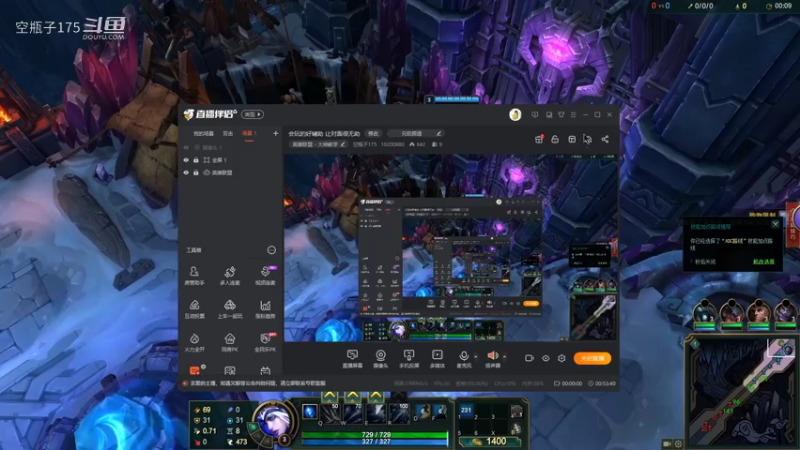The image size is (800, 450).
Task: Add a new scene with the plus button
Action: 276,134
